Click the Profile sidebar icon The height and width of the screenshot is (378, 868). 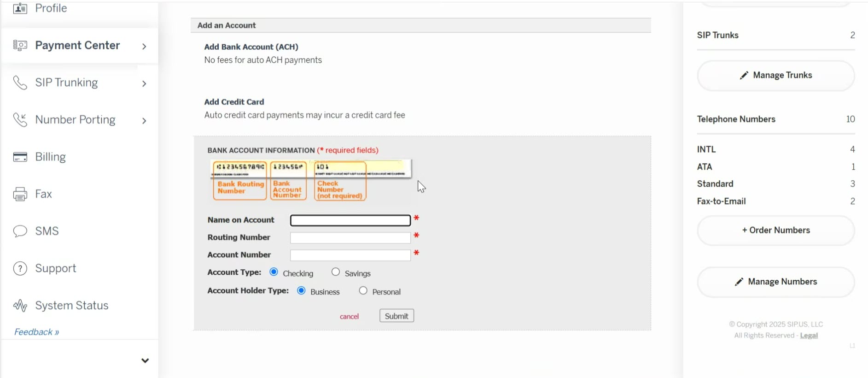click(x=20, y=8)
